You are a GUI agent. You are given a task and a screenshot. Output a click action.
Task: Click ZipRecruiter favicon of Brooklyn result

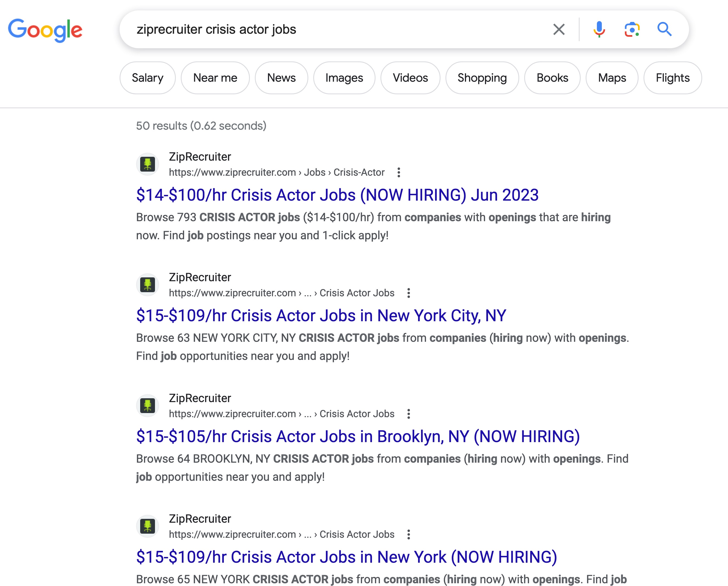(148, 406)
